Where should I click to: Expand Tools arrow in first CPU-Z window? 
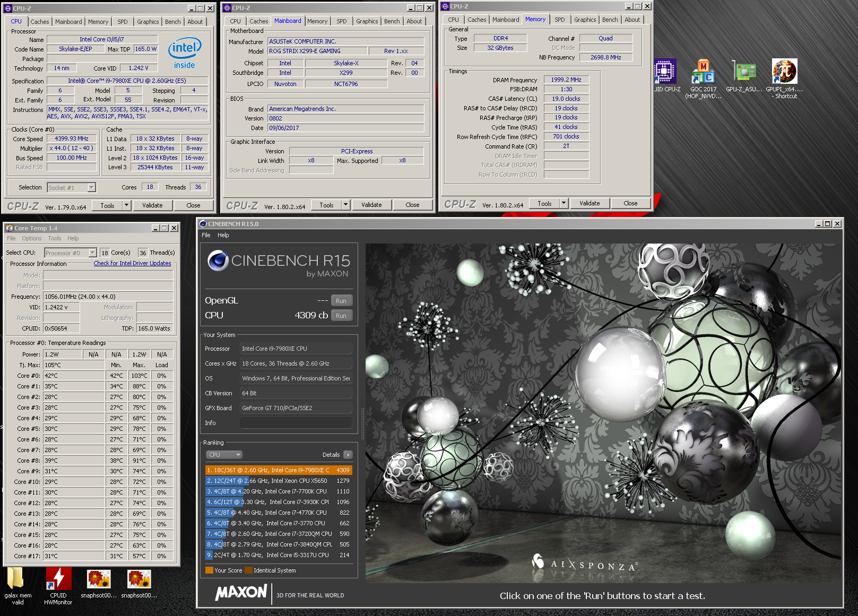126,205
